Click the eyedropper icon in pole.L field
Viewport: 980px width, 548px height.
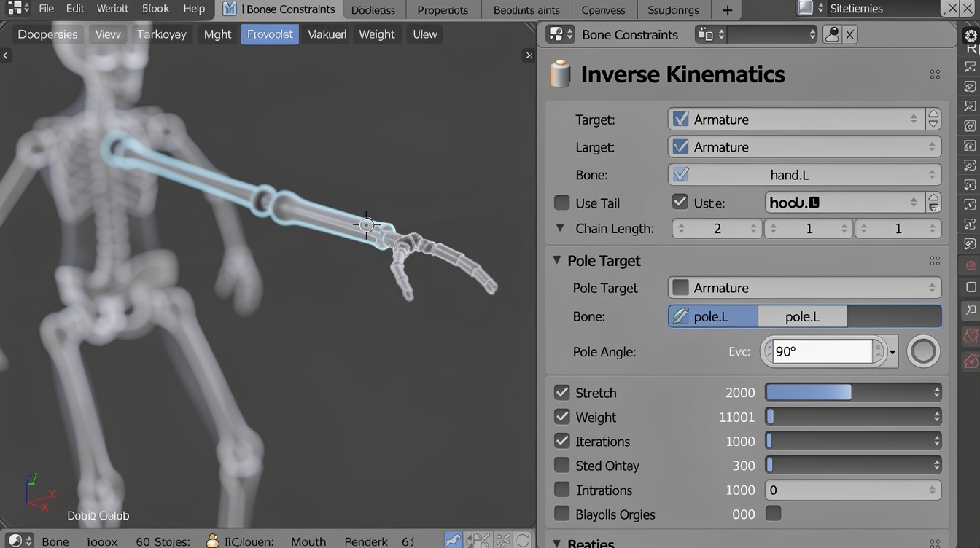(x=680, y=316)
